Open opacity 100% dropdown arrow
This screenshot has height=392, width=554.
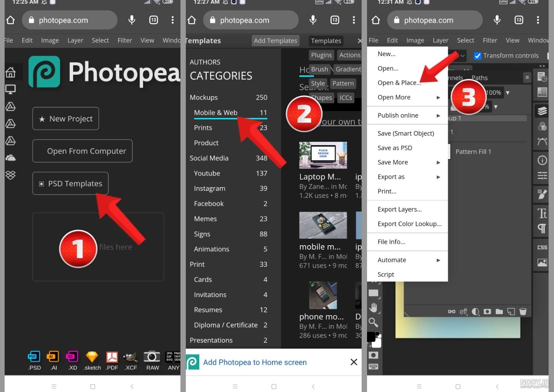click(507, 93)
